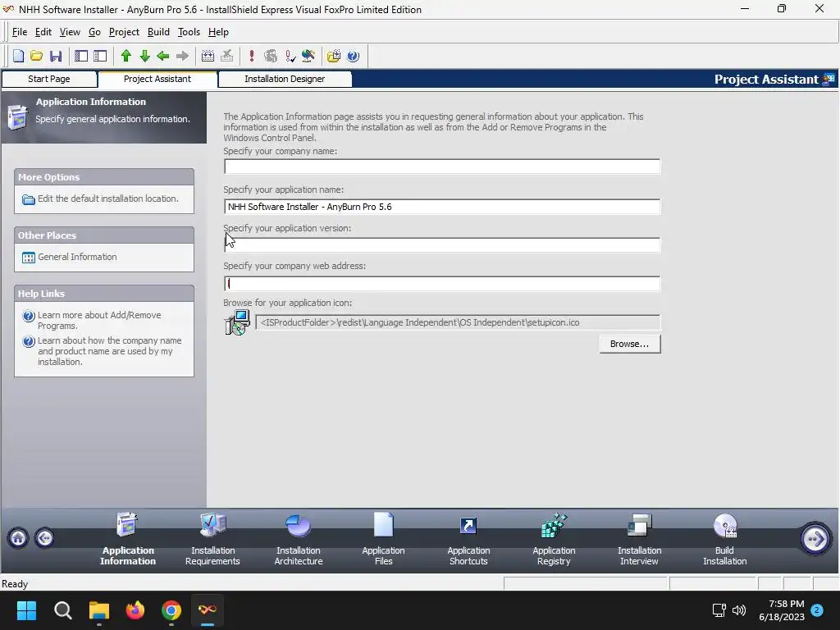Click the New project toolbar icon
The width and height of the screenshot is (840, 630).
pyautogui.click(x=18, y=56)
